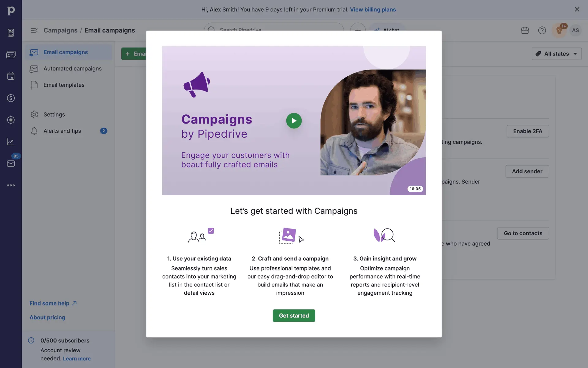Open the AS account avatar menu
This screenshot has width=588, height=368.
click(x=575, y=30)
